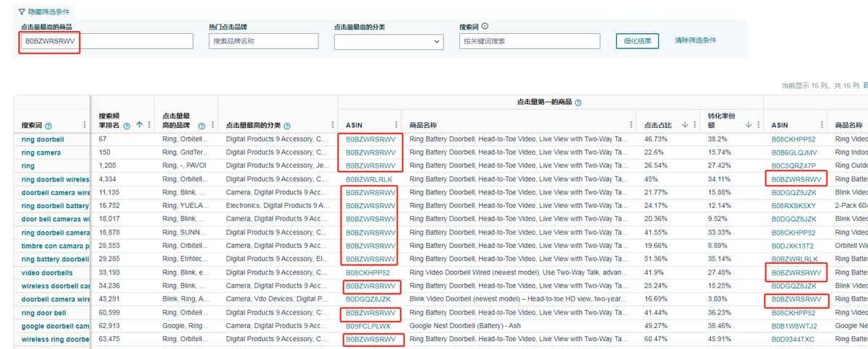The width and height of the screenshot is (868, 349).
Task: Open the 'ring doorbell' search term link
Action: (43, 139)
